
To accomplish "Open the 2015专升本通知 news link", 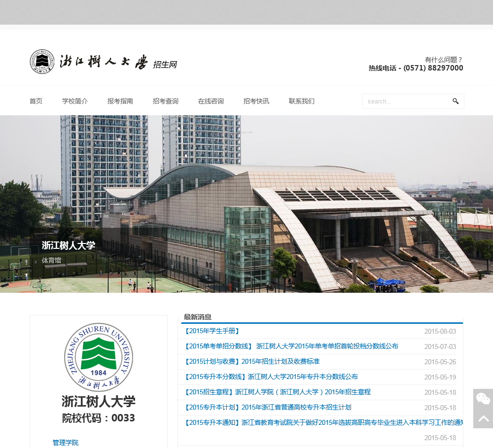I will click(323, 422).
